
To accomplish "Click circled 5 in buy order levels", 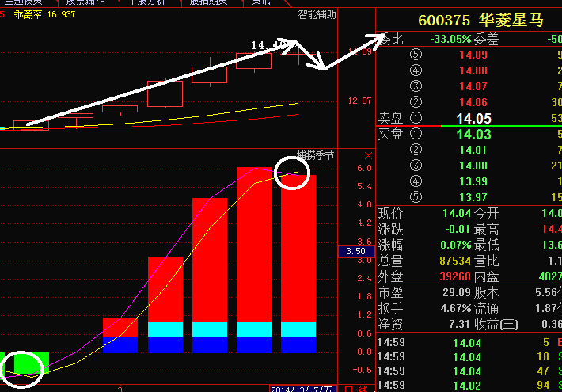I will pos(416,197).
